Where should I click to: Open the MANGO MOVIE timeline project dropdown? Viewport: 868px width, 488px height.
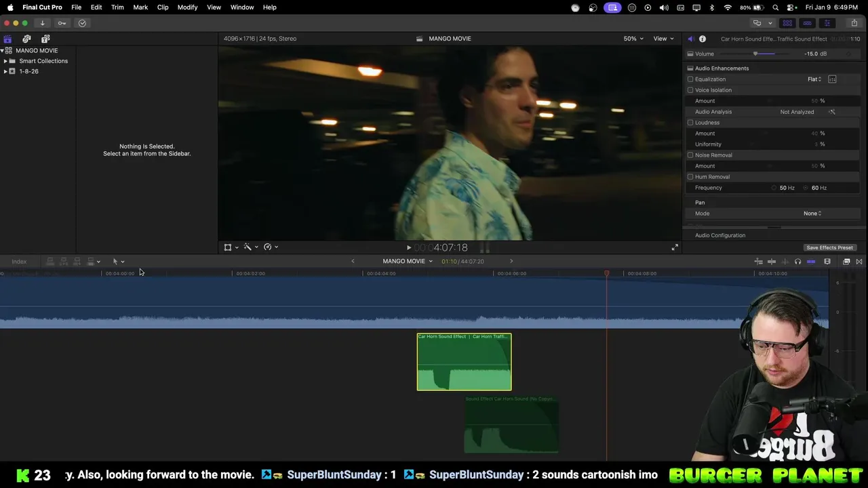(408, 262)
